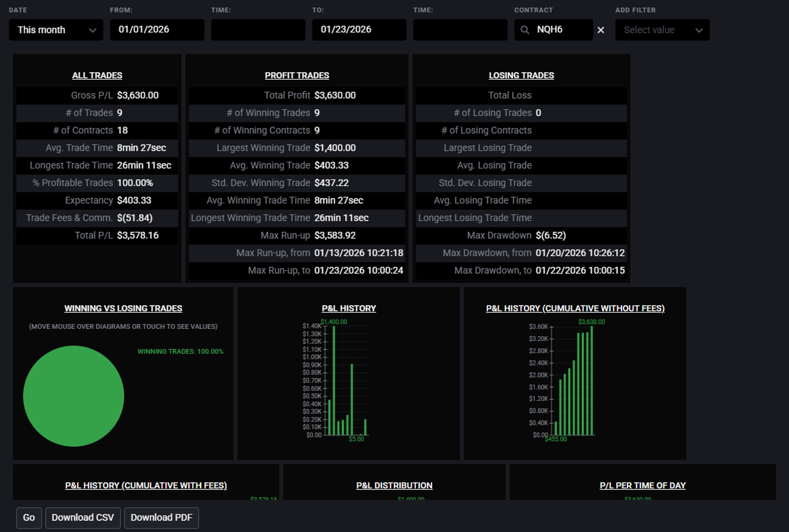Click the Go button
This screenshot has width=789, height=532.
pos(29,518)
